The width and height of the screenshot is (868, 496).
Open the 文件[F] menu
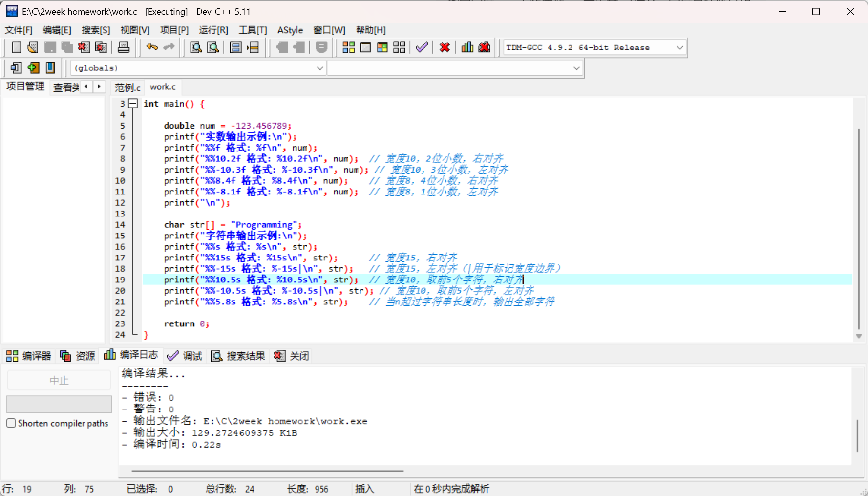[19, 30]
